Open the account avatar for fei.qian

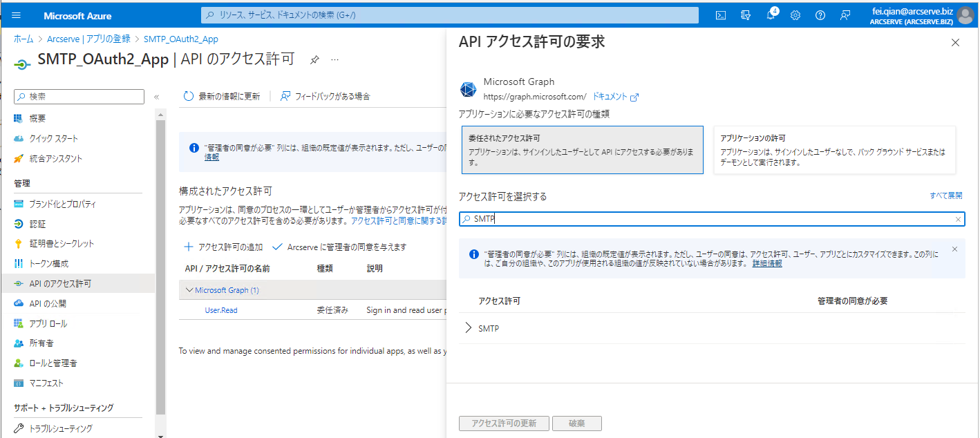pos(966,15)
